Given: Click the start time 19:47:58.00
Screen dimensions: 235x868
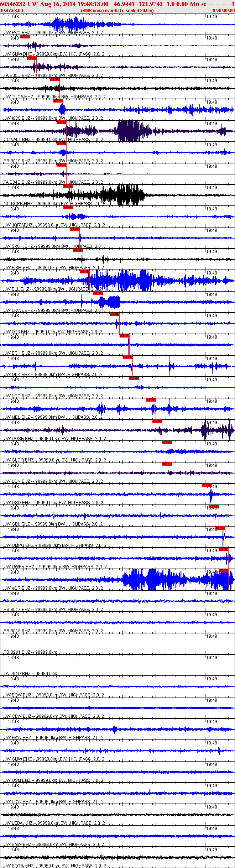Looking at the screenshot, I should 11,11.
